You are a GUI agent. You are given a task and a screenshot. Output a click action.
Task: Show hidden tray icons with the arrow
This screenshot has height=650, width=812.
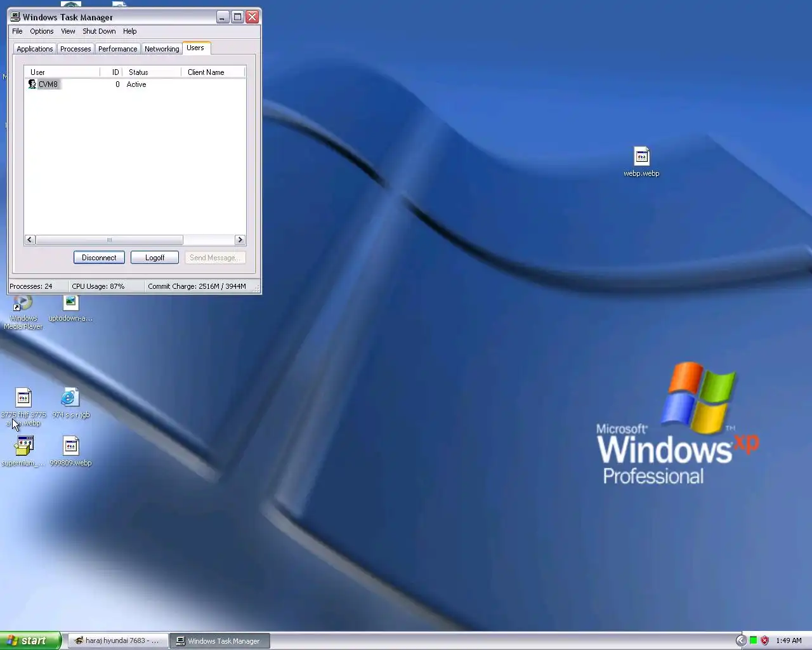coord(740,640)
